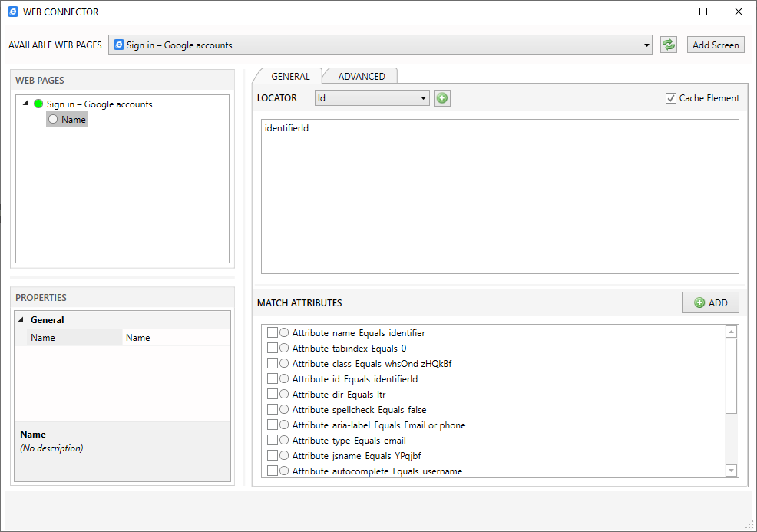757x532 pixels.
Task: Switch to the Advanced tab
Action: [360, 76]
